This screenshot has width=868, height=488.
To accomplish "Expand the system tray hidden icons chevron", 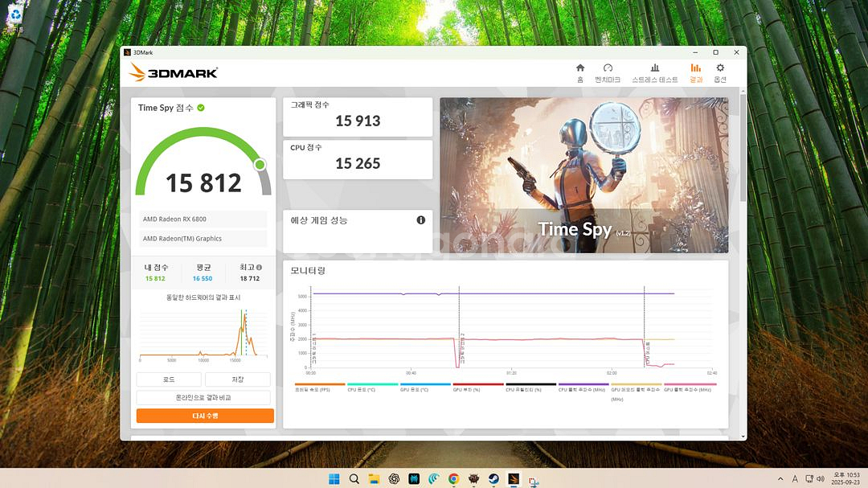I will pos(780,479).
